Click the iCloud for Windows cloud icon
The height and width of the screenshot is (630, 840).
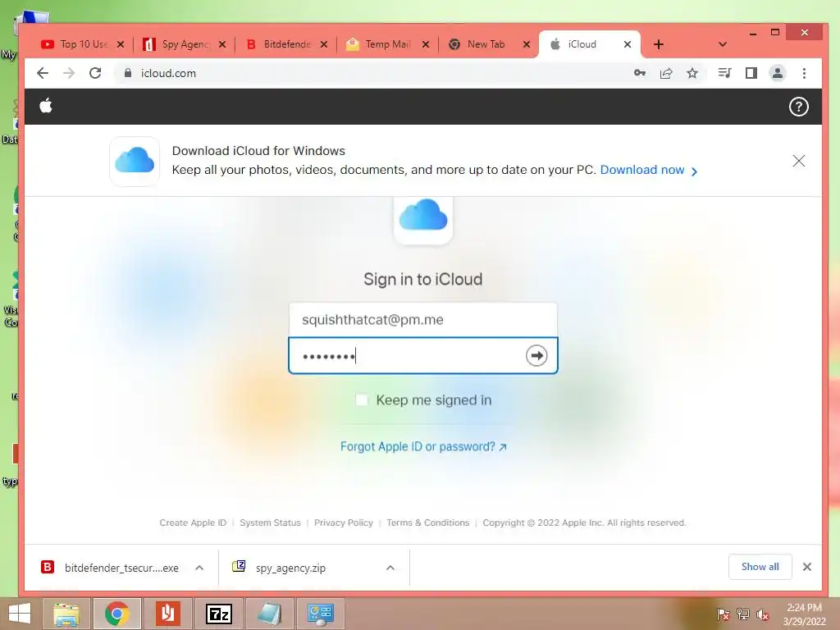(135, 162)
